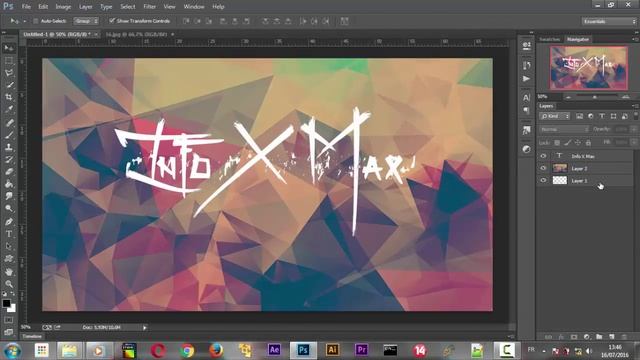Toggle layer filtering switch on or off

click(635, 116)
